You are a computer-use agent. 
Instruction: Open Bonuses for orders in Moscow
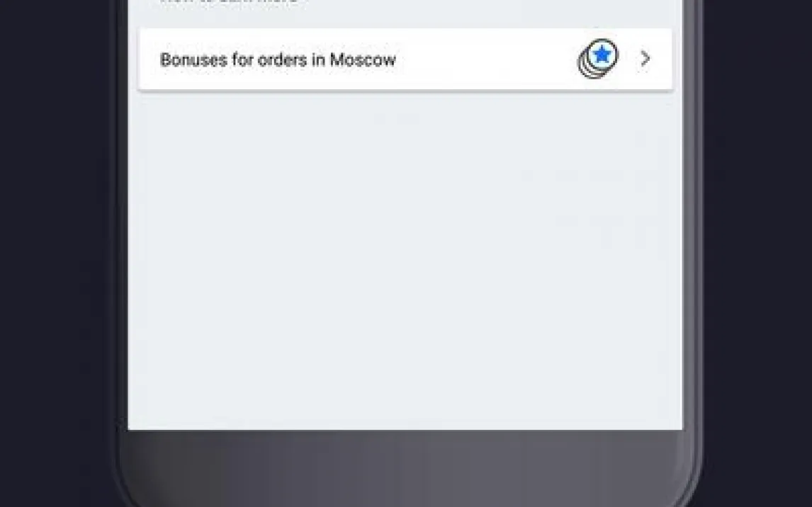(405, 59)
